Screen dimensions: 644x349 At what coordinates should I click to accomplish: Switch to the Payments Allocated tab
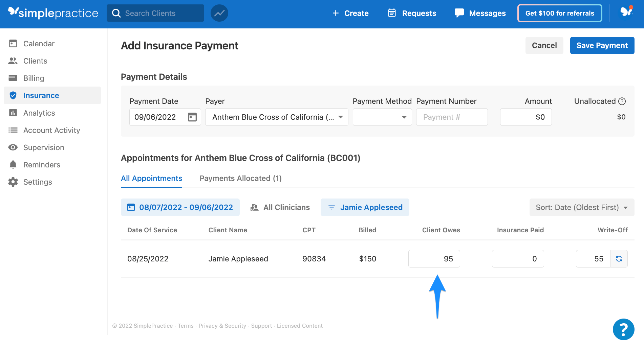240,178
